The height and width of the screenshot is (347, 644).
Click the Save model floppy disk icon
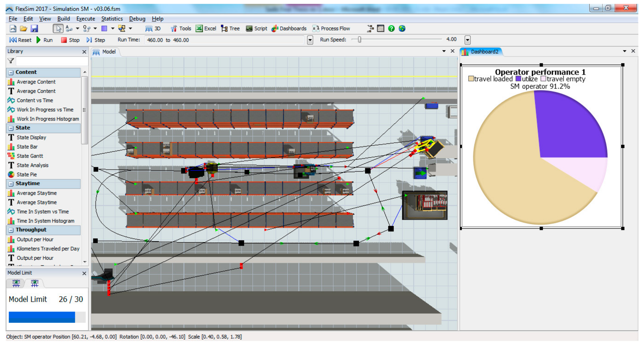point(34,28)
